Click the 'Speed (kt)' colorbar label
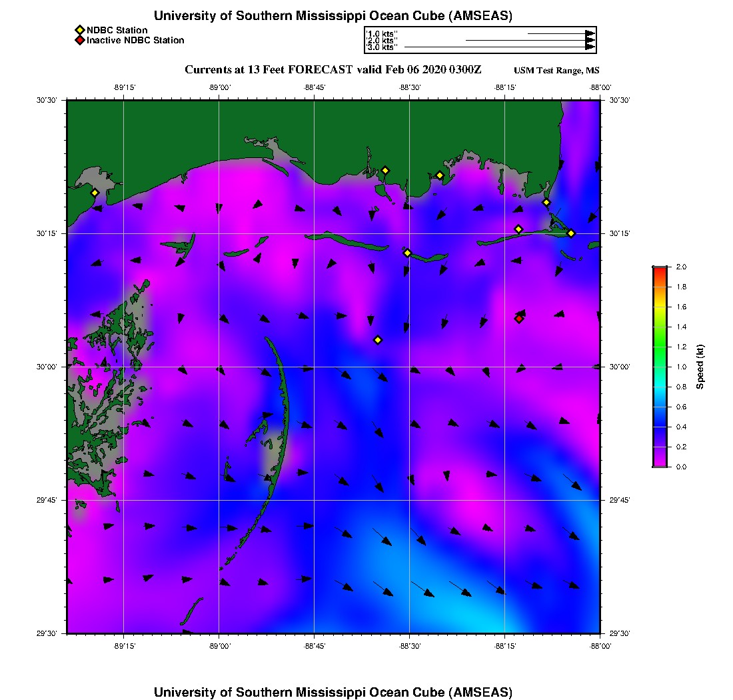Screen dimensions: 733x700 tap(700, 367)
